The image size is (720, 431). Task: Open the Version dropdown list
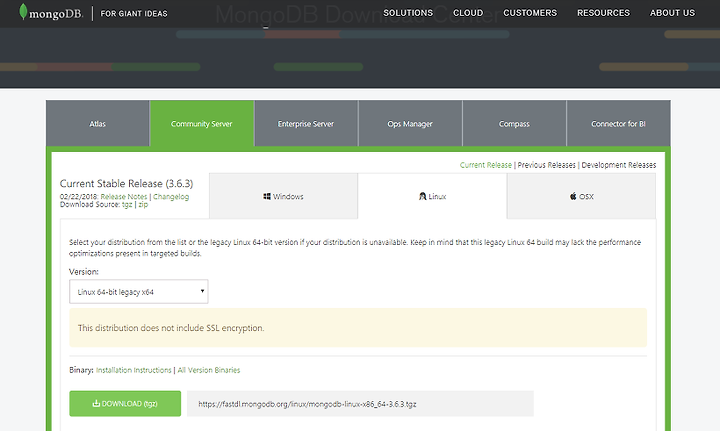coord(139,291)
